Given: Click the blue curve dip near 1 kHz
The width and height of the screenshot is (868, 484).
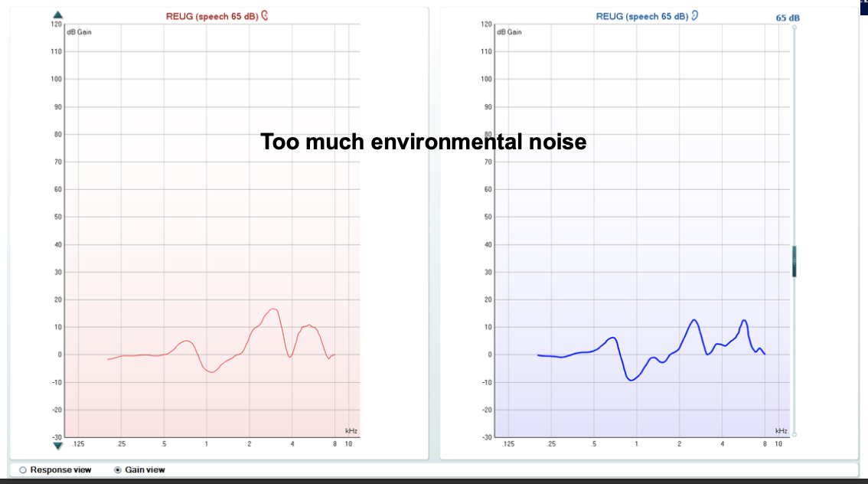Looking at the screenshot, I should point(631,379).
